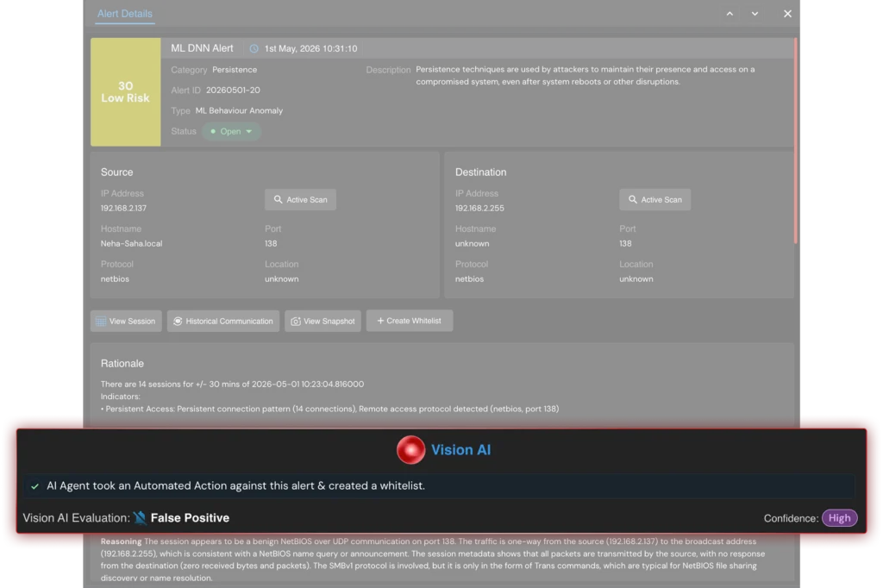Click the Rationale section heading
This screenshot has width=883, height=588.
click(x=122, y=363)
